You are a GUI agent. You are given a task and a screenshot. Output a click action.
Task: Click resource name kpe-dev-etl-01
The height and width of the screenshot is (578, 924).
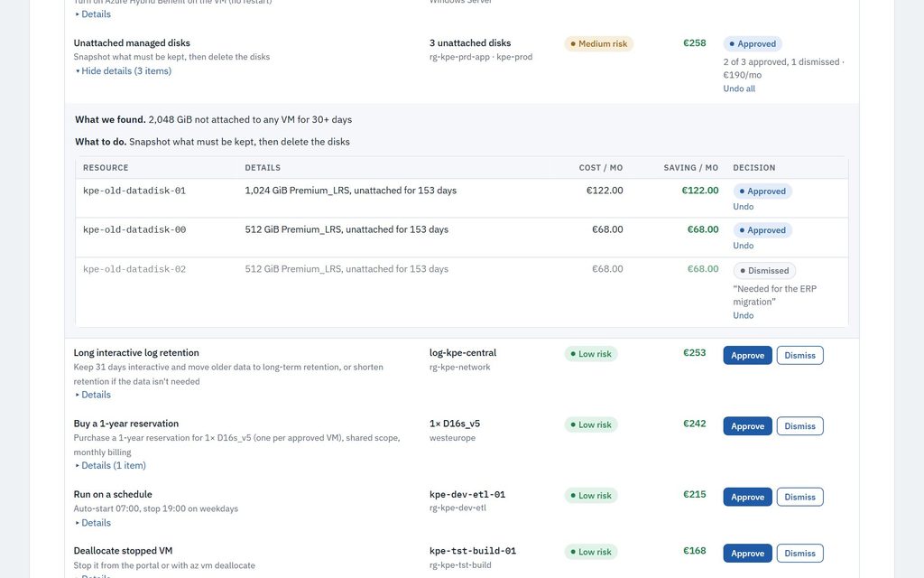(x=467, y=494)
